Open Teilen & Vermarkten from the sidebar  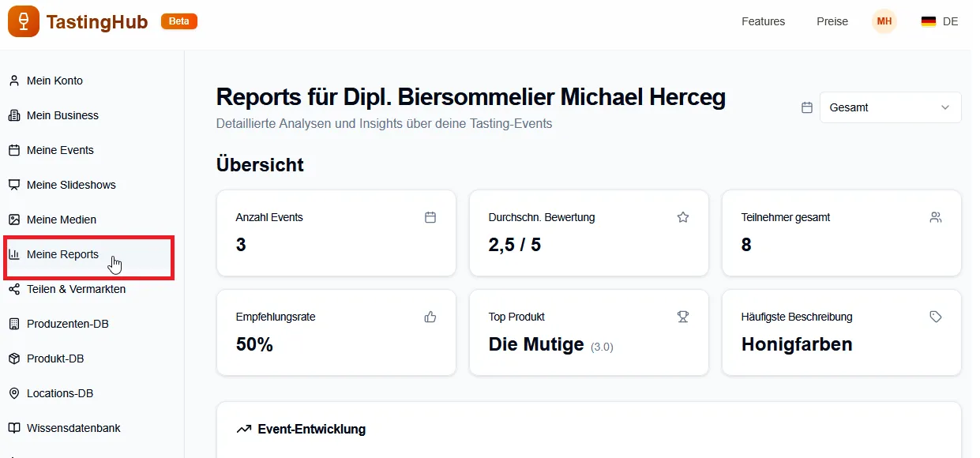76,289
